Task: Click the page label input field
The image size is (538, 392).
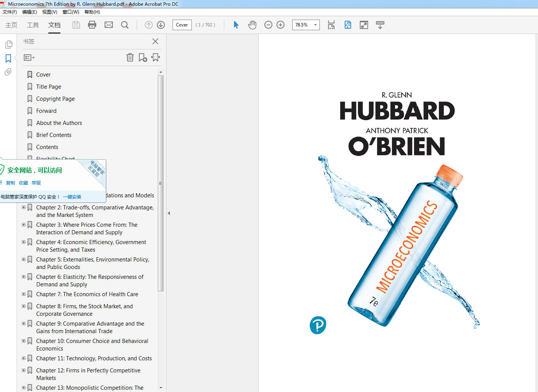Action: (x=182, y=25)
